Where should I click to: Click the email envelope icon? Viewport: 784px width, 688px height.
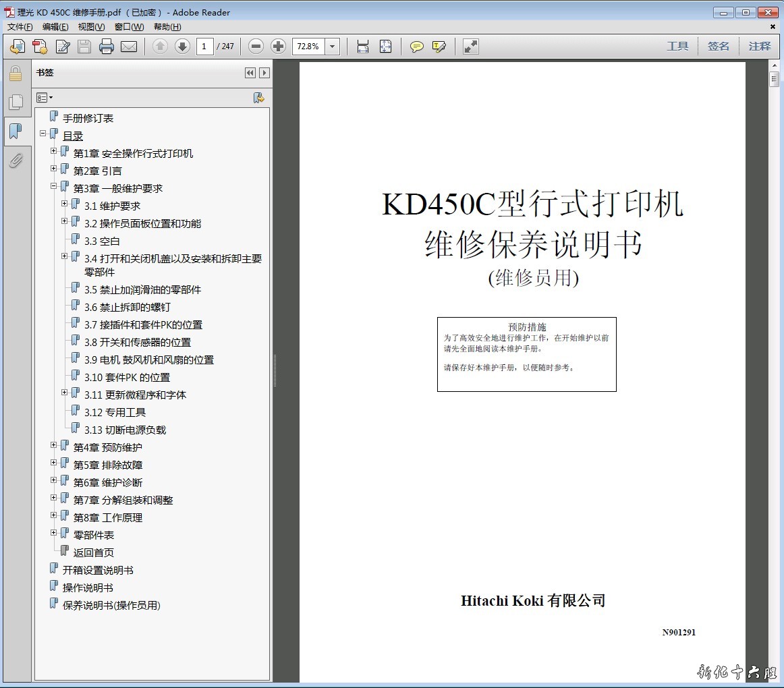129,47
